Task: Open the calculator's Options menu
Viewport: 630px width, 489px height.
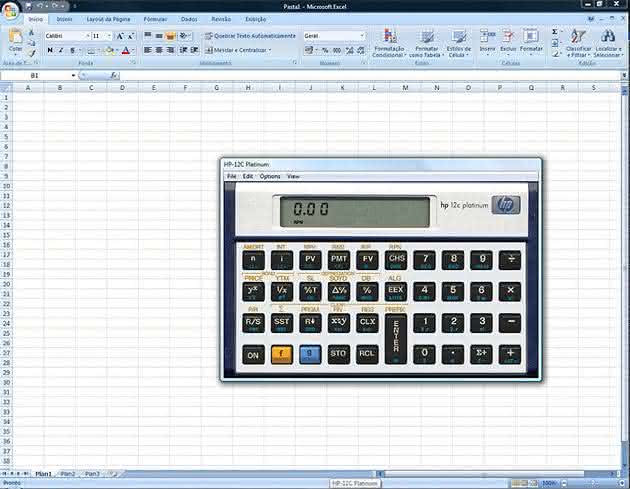Action: point(270,176)
